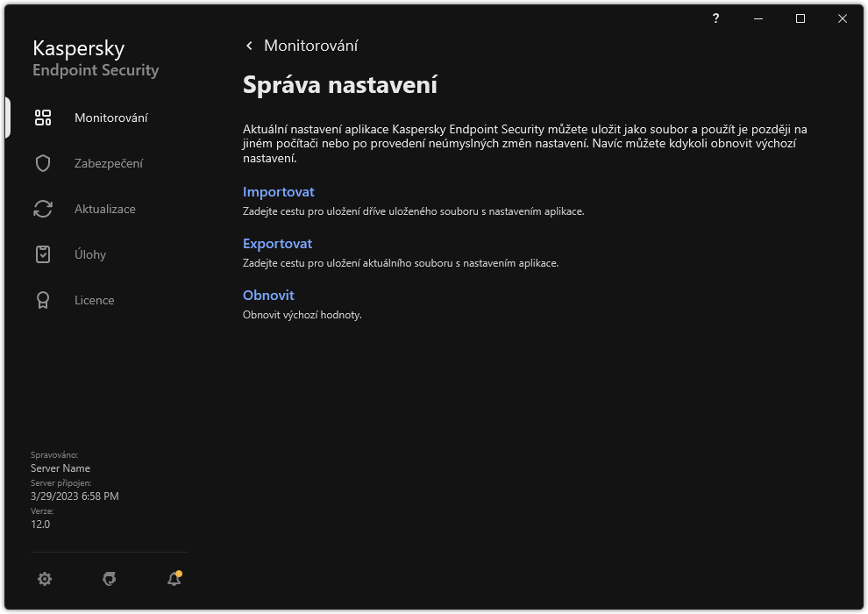Click the Importovat link
The image size is (868, 614).
pos(279,191)
